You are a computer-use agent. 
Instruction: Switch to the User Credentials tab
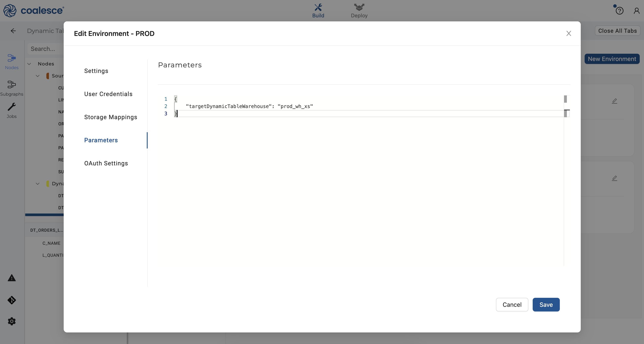(108, 94)
